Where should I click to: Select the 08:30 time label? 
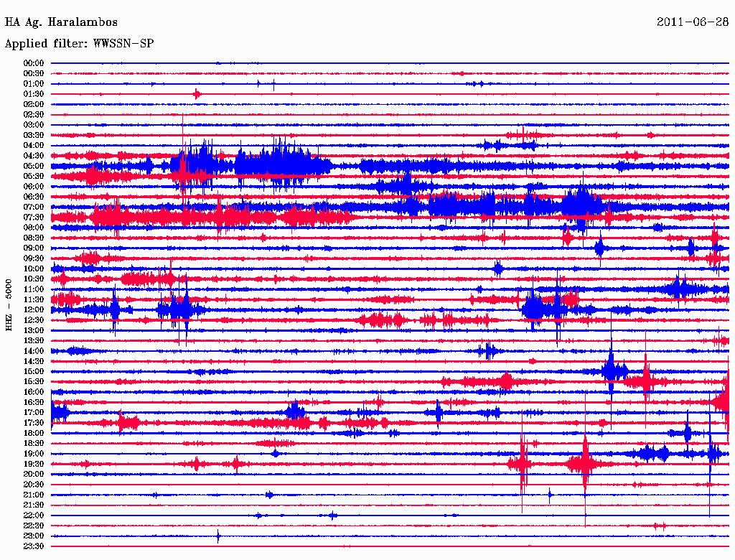point(34,238)
